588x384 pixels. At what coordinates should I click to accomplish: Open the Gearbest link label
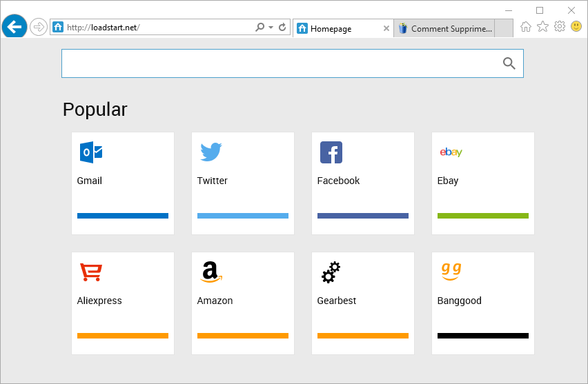coord(336,301)
